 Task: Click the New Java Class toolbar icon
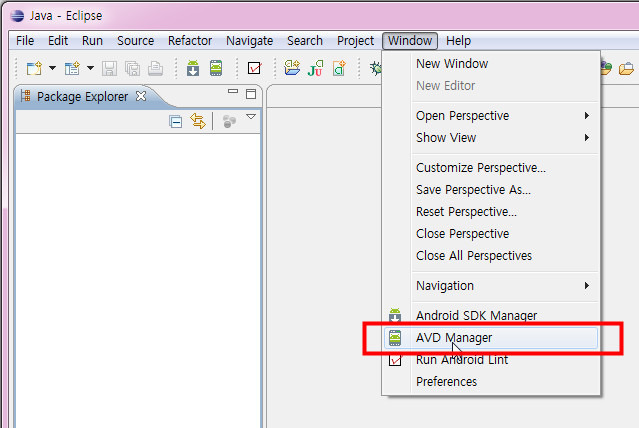[x=339, y=68]
